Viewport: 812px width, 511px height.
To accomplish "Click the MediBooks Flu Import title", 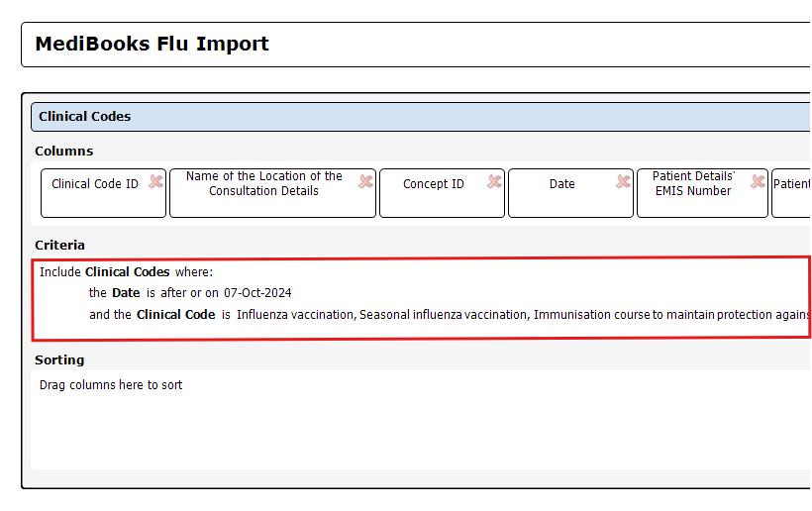I will point(152,45).
